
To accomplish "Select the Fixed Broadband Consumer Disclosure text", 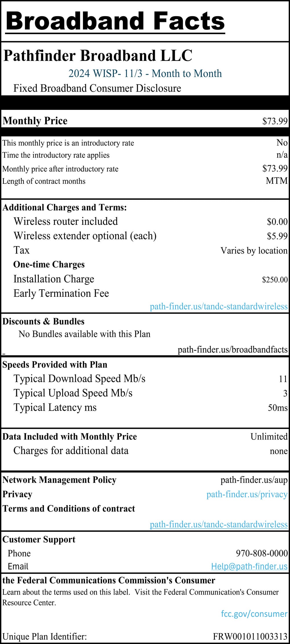I will (x=97, y=88).
